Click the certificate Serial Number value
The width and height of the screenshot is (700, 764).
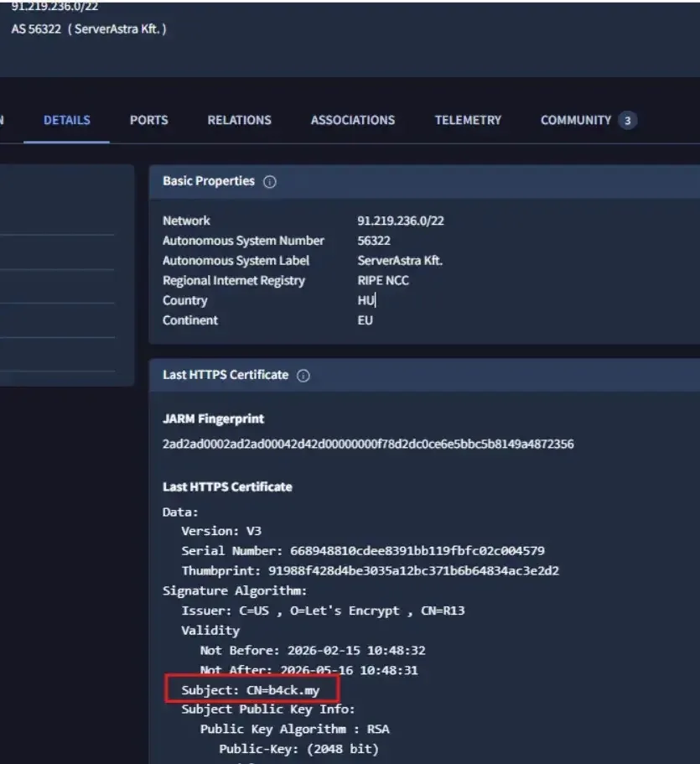click(x=417, y=551)
